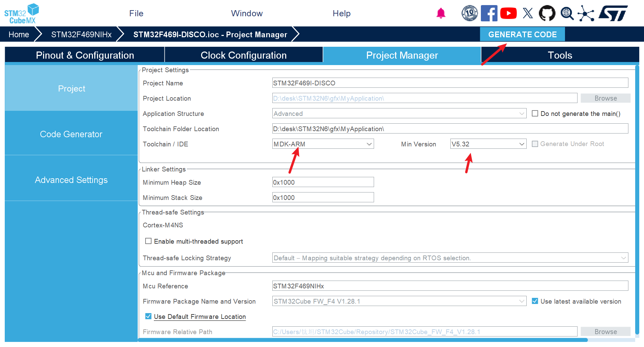Image resolution: width=644 pixels, height=347 pixels.
Task: Click the Firmware Relative Path field
Action: pyautogui.click(x=425, y=332)
